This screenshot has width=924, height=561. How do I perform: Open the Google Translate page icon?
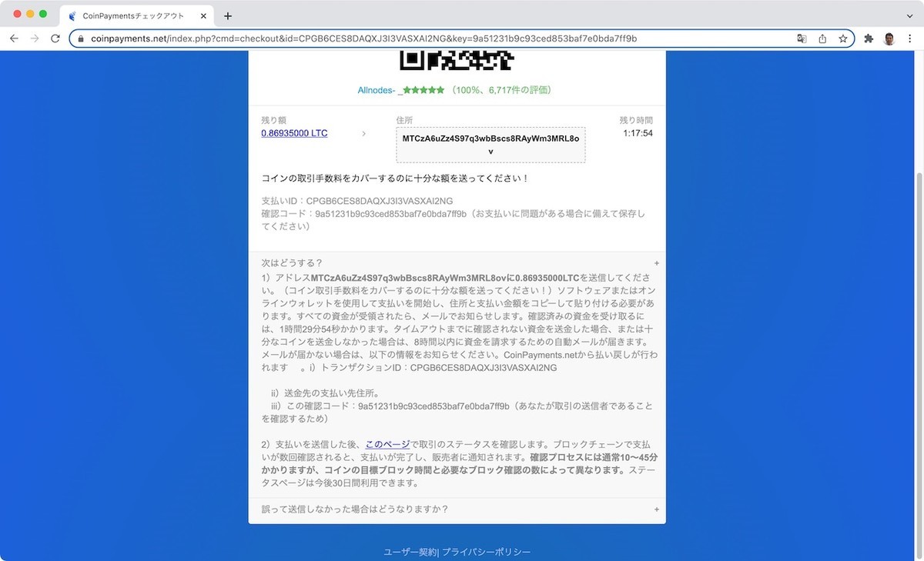coord(802,38)
